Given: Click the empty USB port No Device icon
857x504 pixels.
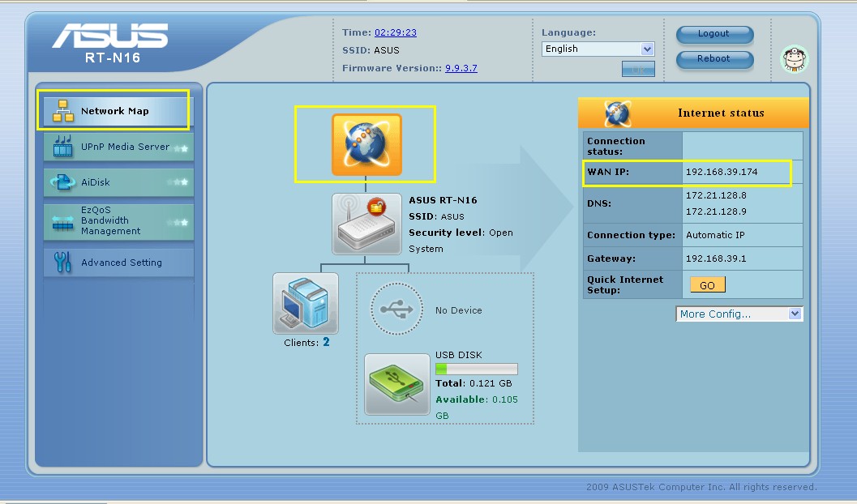Looking at the screenshot, I should click(x=396, y=309).
